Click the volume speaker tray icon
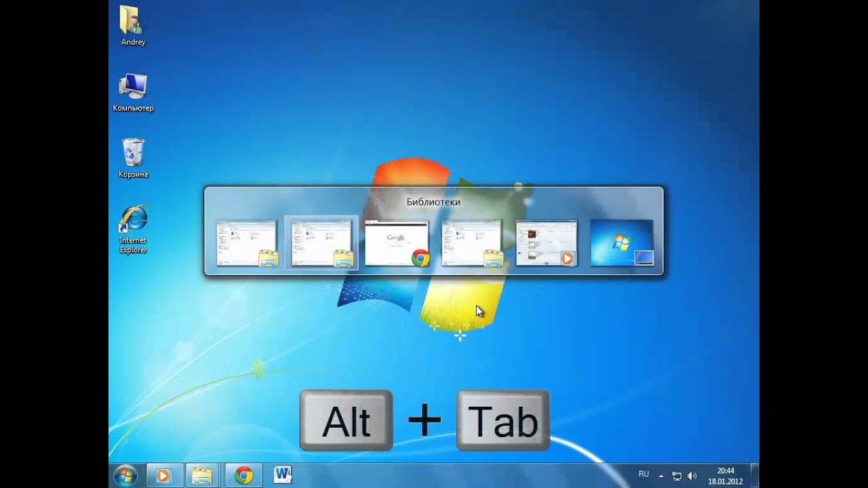The width and height of the screenshot is (868, 488). pyautogui.click(x=692, y=476)
